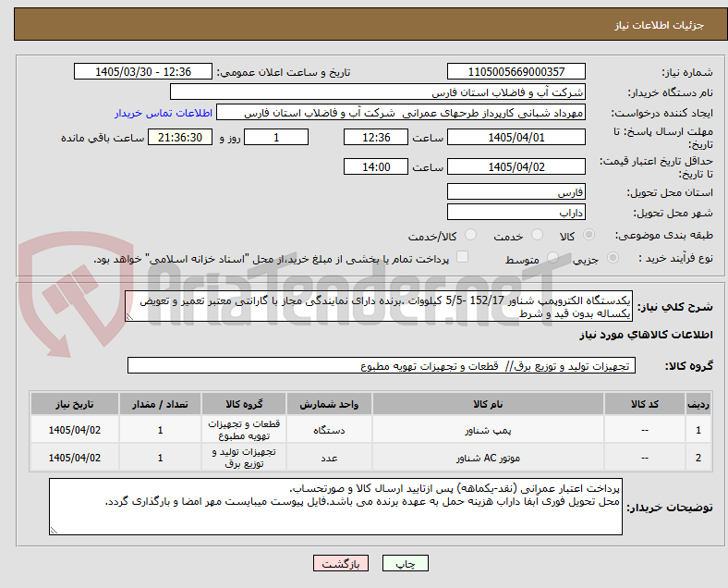Select the متوسط purchase type radio

click(x=552, y=258)
